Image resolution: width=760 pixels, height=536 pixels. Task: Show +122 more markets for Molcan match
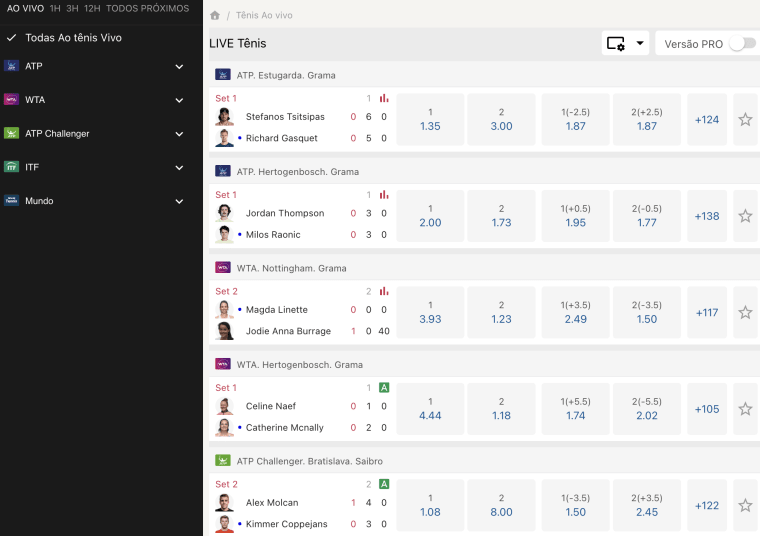click(x=707, y=505)
